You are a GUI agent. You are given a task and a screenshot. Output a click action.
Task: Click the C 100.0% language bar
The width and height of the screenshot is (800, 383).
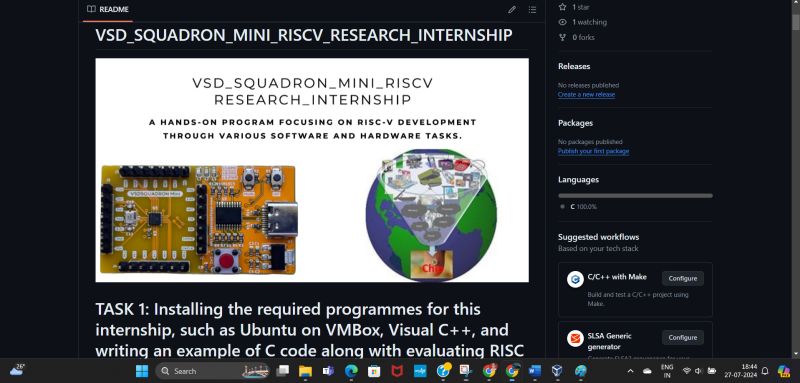pyautogui.click(x=635, y=195)
